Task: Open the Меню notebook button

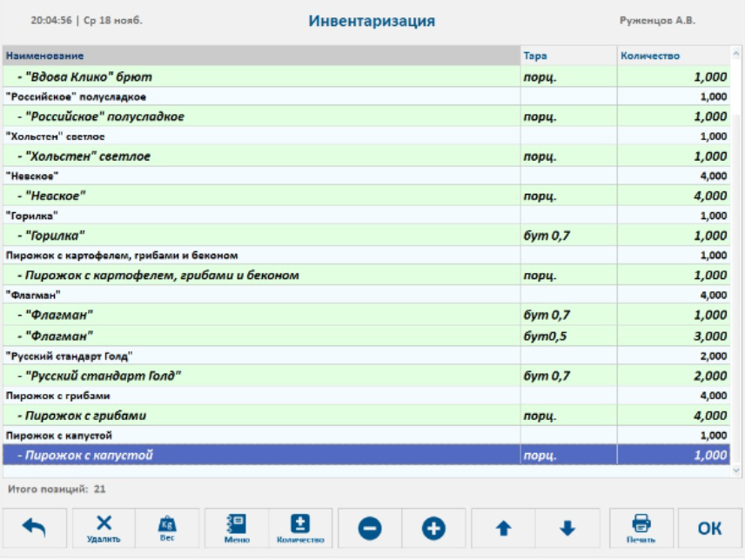Action: point(237,528)
